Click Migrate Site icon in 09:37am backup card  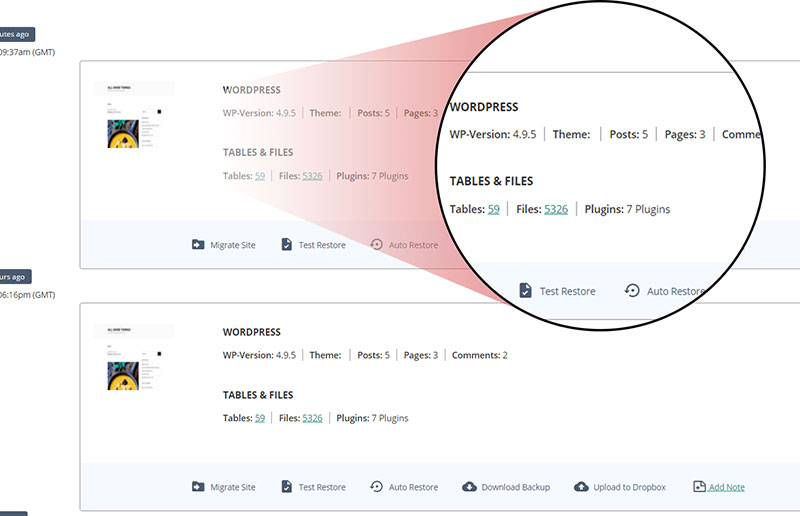pyautogui.click(x=198, y=245)
